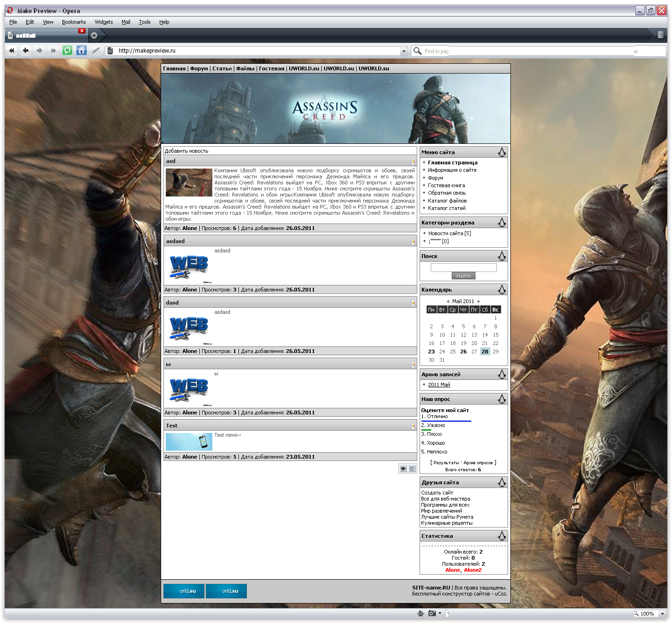The width and height of the screenshot is (672, 623).
Task: Reload the page with green refresh icon
Action: [68, 50]
